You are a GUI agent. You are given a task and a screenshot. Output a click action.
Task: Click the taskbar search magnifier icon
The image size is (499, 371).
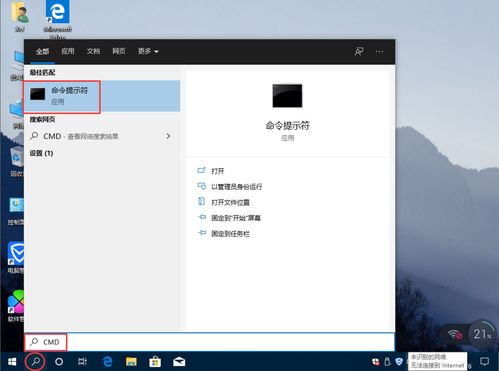(35, 361)
